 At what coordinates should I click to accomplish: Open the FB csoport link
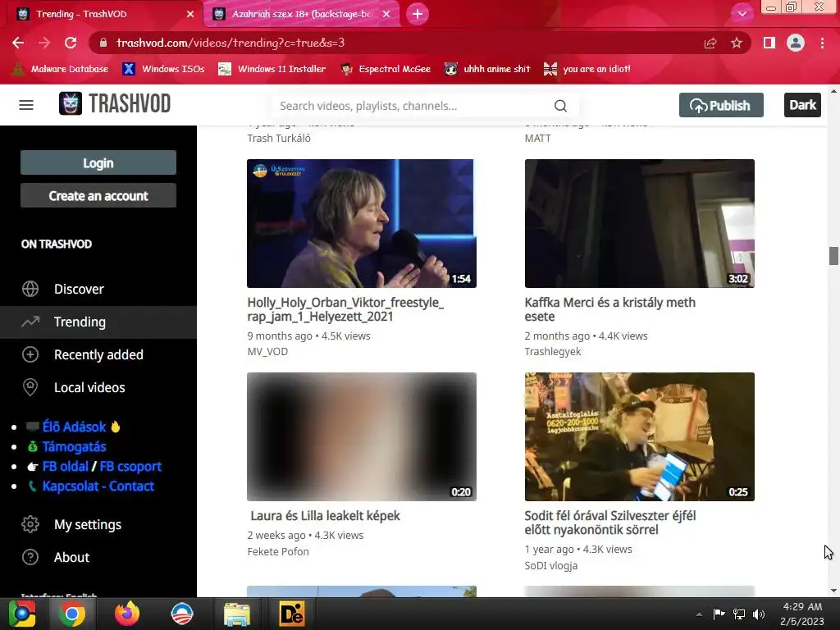130,467
